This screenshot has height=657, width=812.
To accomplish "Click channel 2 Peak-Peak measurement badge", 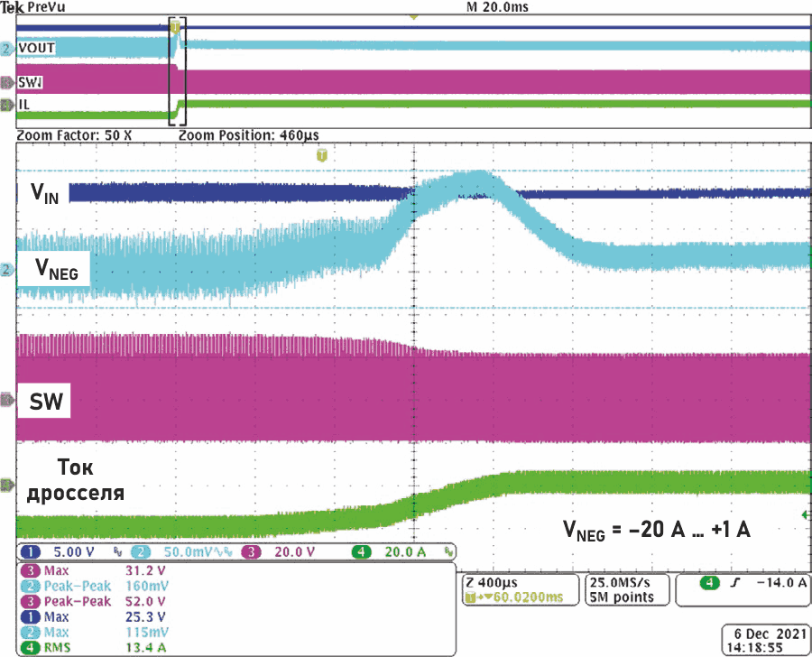I will click(30, 586).
